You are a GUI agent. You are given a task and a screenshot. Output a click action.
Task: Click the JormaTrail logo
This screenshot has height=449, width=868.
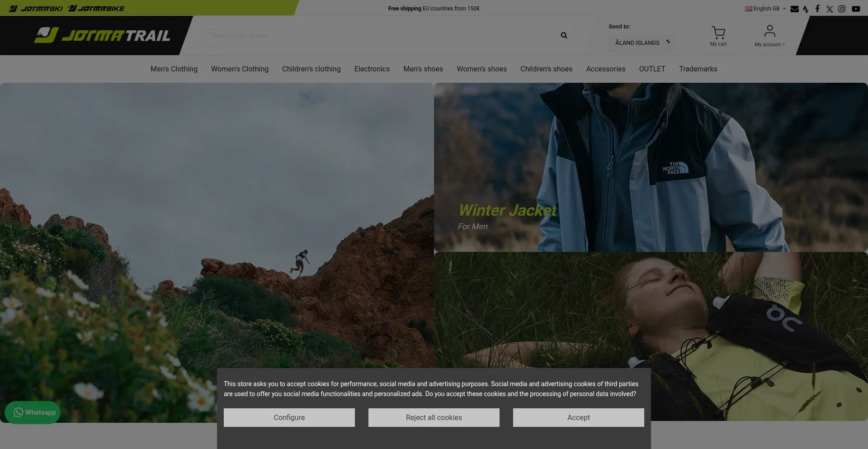point(102,35)
